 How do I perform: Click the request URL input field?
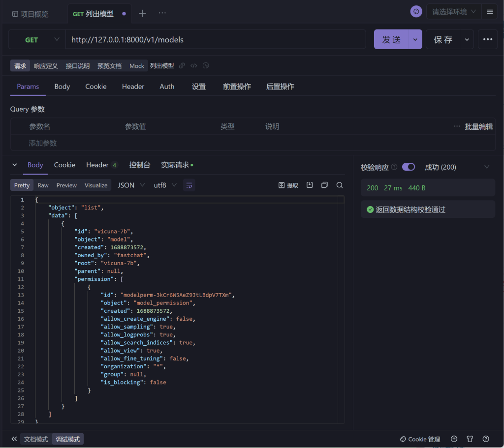216,39
